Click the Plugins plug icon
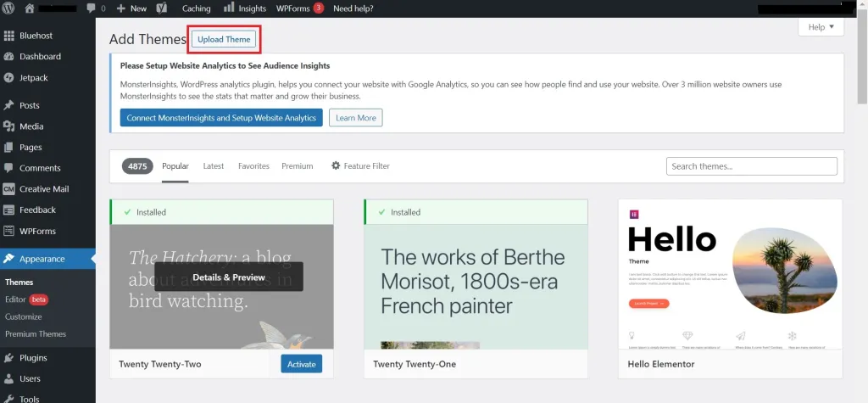This screenshot has width=868, height=403. (x=8, y=357)
